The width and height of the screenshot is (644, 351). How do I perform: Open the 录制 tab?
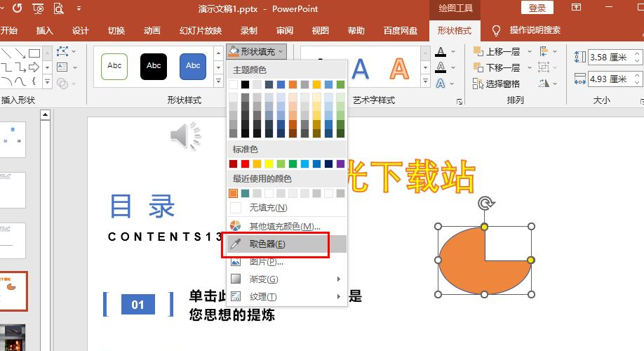(x=248, y=30)
